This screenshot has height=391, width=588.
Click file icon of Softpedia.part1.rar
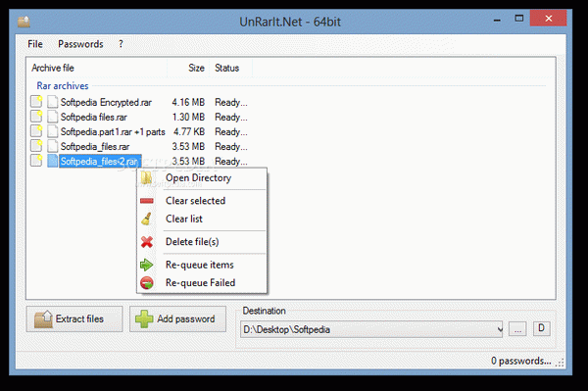[53, 131]
